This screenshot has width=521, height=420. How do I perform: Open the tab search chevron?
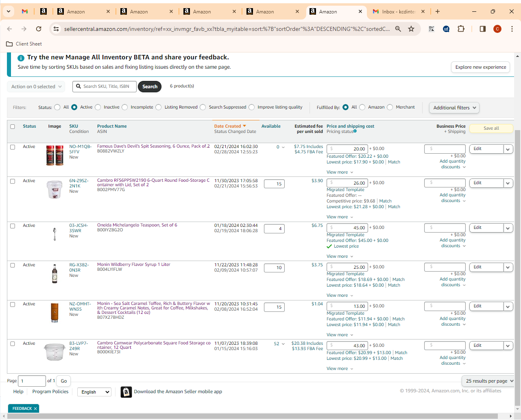point(9,11)
